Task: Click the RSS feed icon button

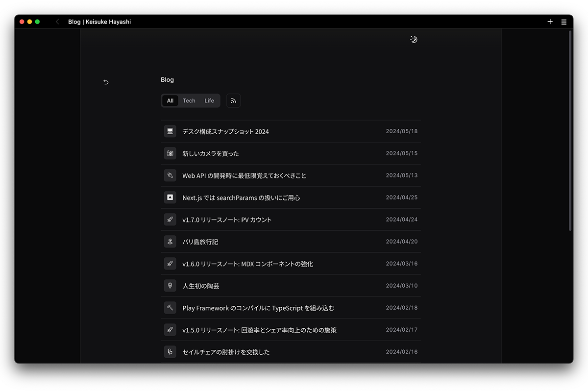Action: pos(233,100)
